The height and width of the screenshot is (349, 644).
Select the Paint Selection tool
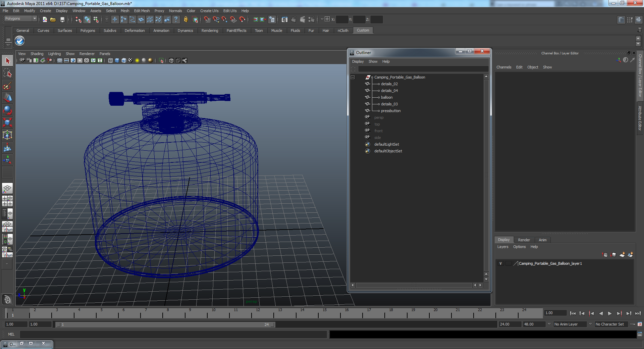(x=7, y=86)
